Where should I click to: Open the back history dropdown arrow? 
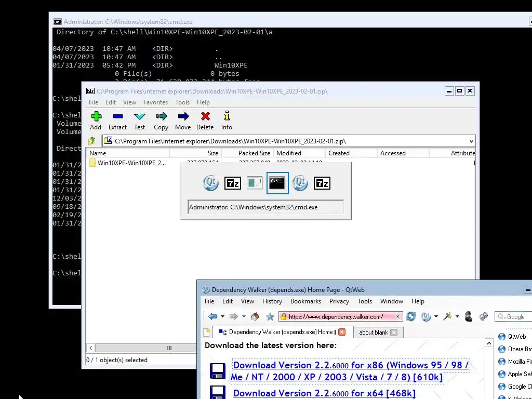click(x=222, y=316)
